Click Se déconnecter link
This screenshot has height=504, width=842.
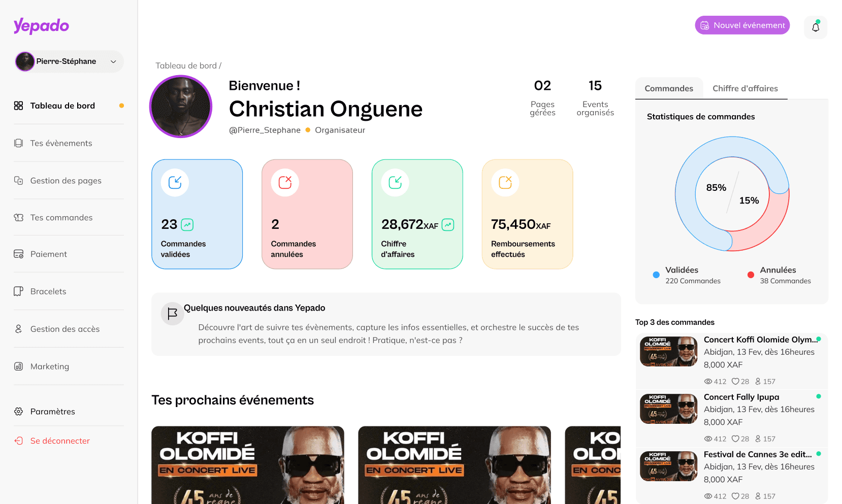point(60,441)
